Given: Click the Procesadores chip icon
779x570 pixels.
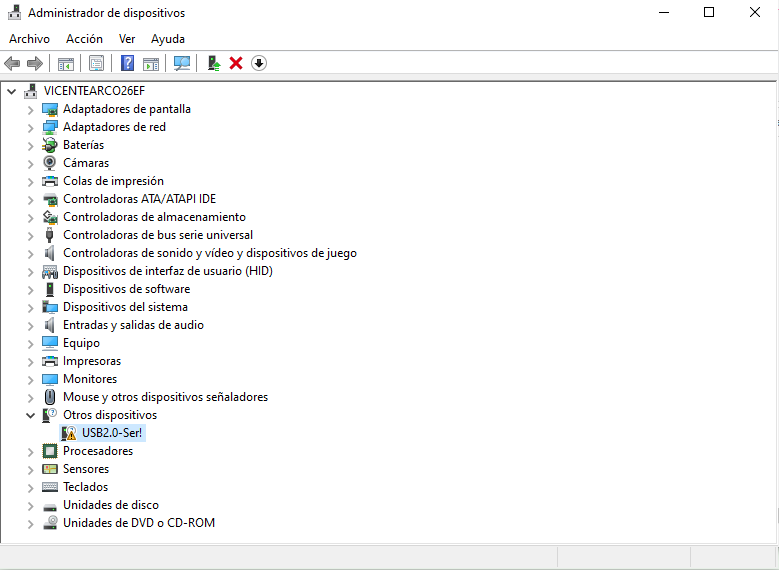Looking at the screenshot, I should click(50, 451).
